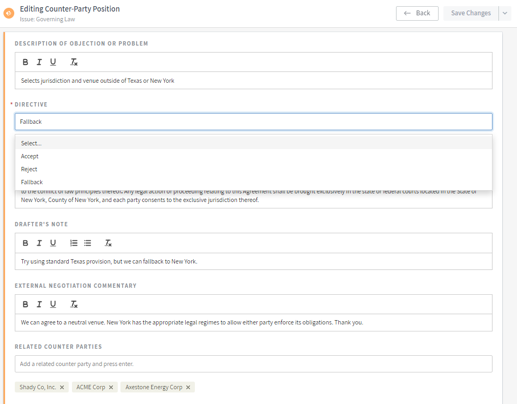Open the Directive dropdown field

click(x=253, y=122)
